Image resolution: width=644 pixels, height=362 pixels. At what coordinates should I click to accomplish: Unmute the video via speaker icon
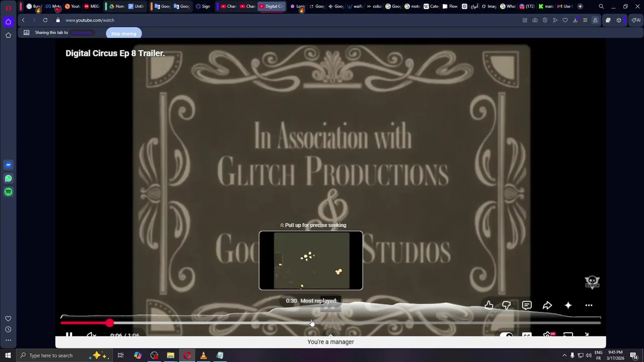tap(91, 335)
